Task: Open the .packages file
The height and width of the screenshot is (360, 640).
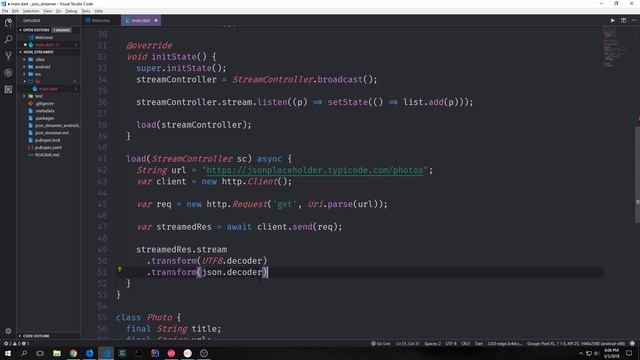Action: [x=48, y=118]
